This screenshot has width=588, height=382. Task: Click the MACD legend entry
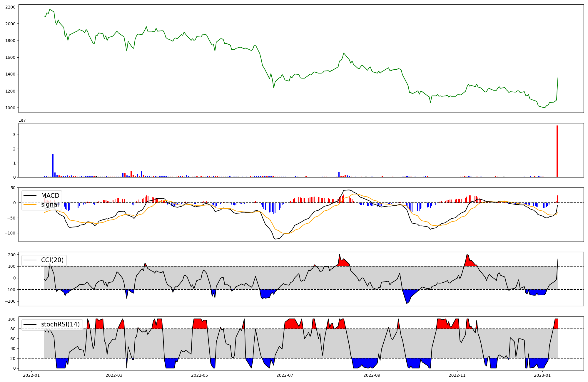[50, 196]
